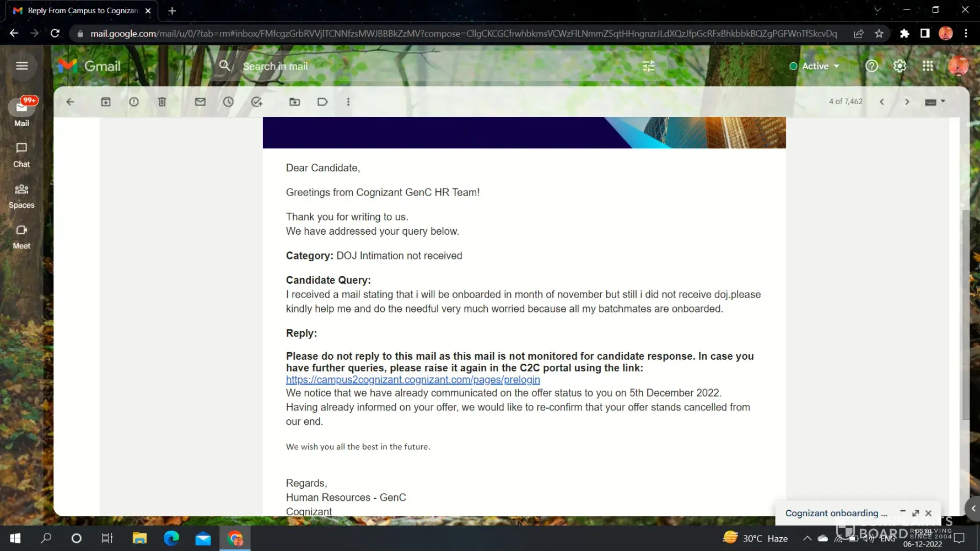The height and width of the screenshot is (551, 980).
Task: Open Gmail main menu hamburger
Action: [22, 66]
